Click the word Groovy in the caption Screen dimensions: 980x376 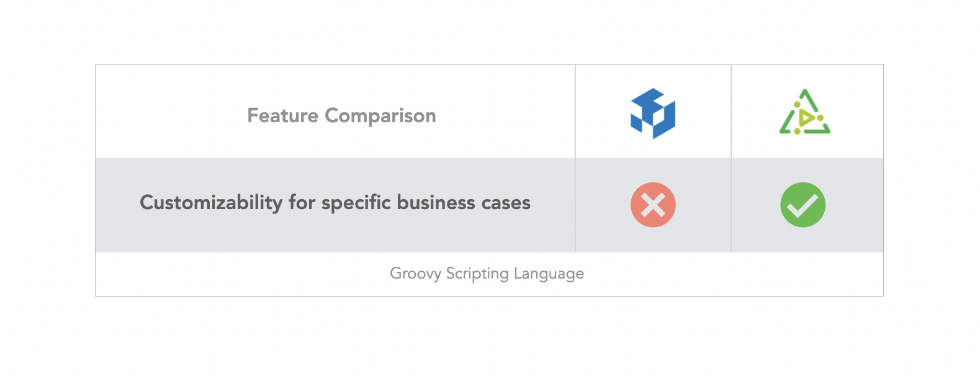point(415,274)
